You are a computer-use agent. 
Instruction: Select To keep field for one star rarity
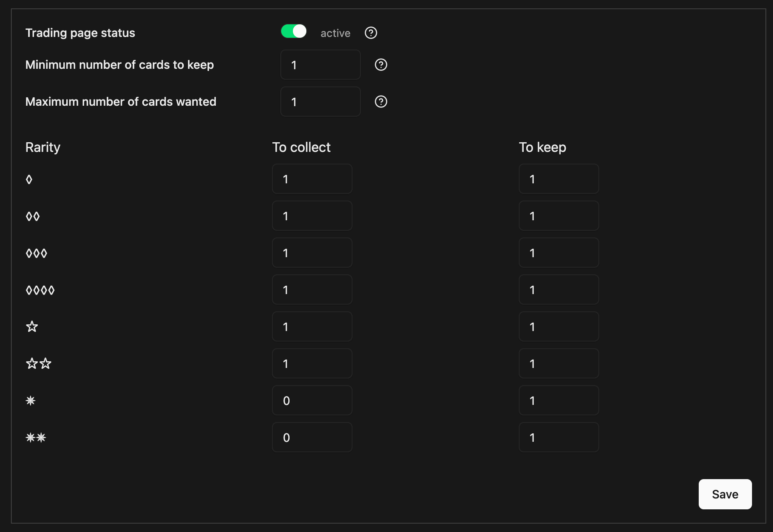point(559,326)
